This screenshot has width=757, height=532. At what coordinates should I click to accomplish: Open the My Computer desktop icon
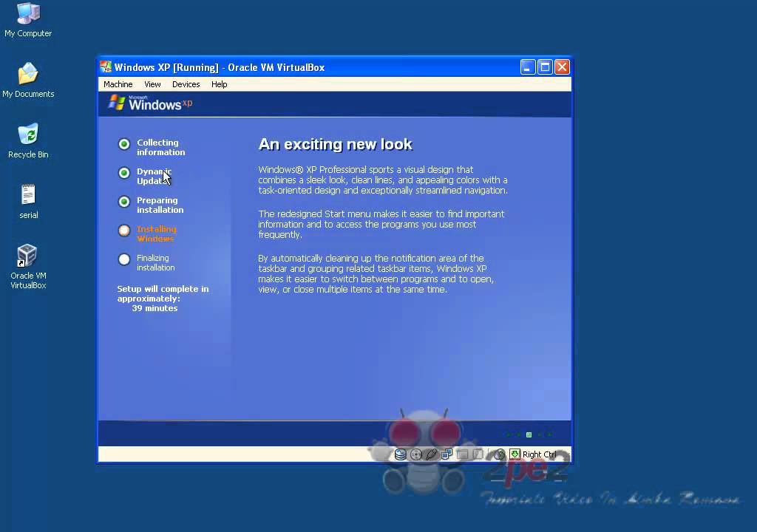click(28, 20)
